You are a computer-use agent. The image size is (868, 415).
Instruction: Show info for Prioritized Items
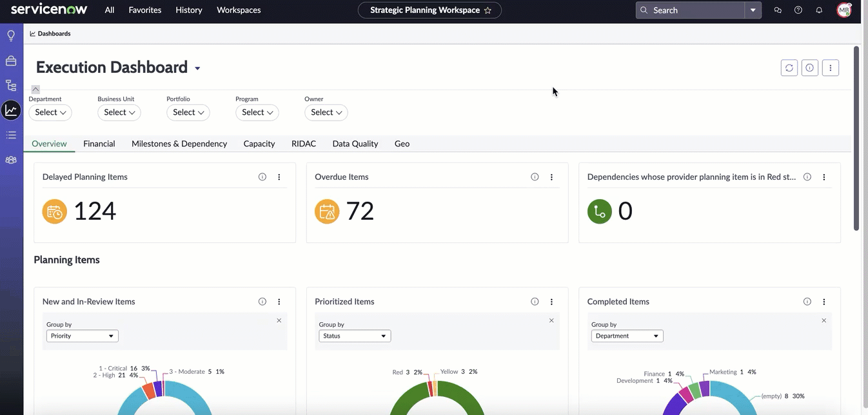(535, 302)
